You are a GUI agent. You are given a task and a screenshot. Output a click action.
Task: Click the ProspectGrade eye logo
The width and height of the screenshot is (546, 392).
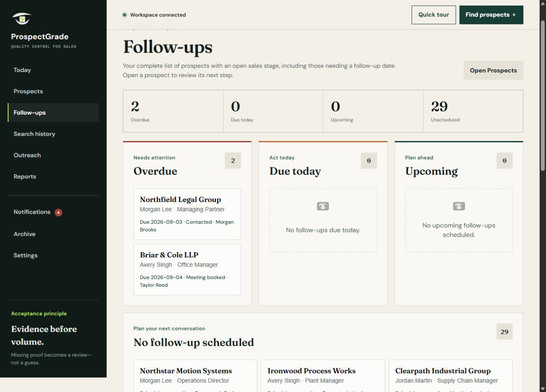22,19
